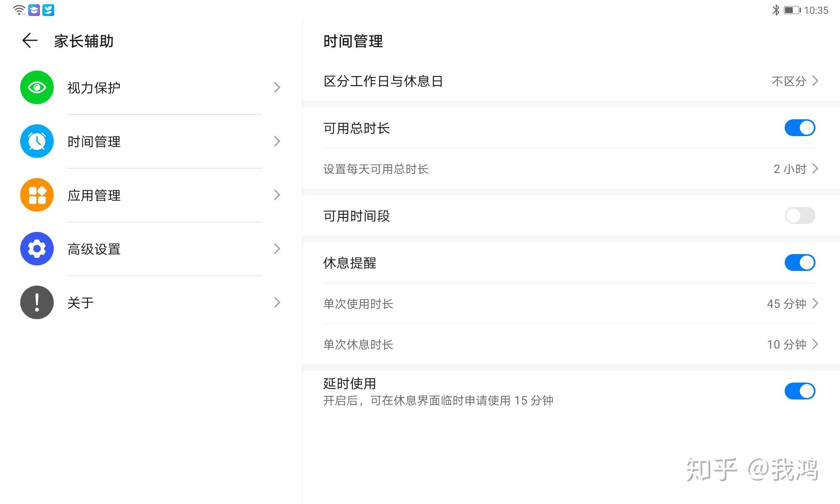The height and width of the screenshot is (504, 840).
Task: Tap the blue gear 高级设置 icon
Action: pyautogui.click(x=37, y=249)
